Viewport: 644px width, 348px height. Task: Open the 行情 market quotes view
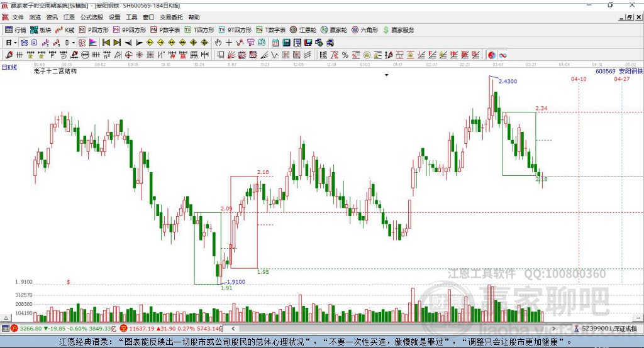(16, 30)
